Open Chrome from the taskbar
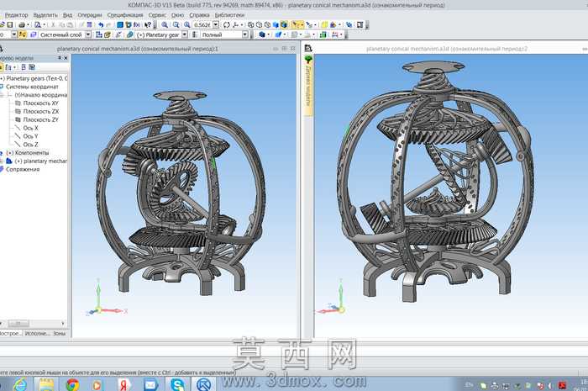The image size is (588, 391). [x=72, y=384]
